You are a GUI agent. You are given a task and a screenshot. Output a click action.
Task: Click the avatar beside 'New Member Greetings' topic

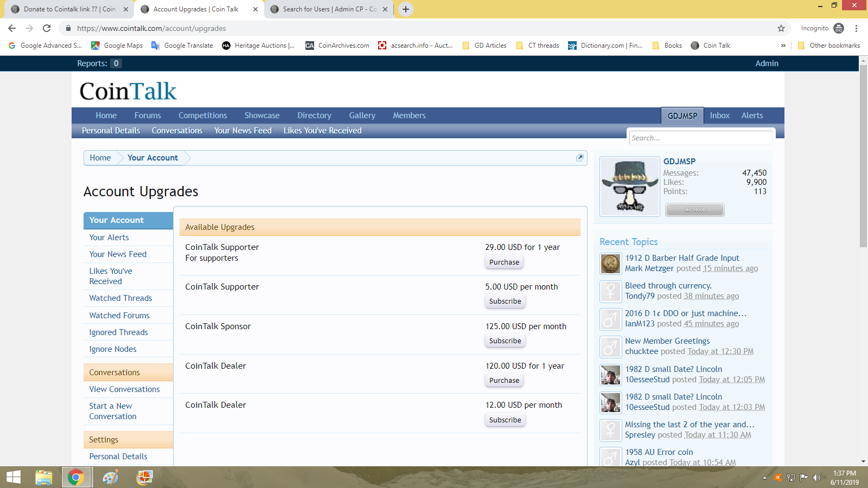tap(610, 346)
